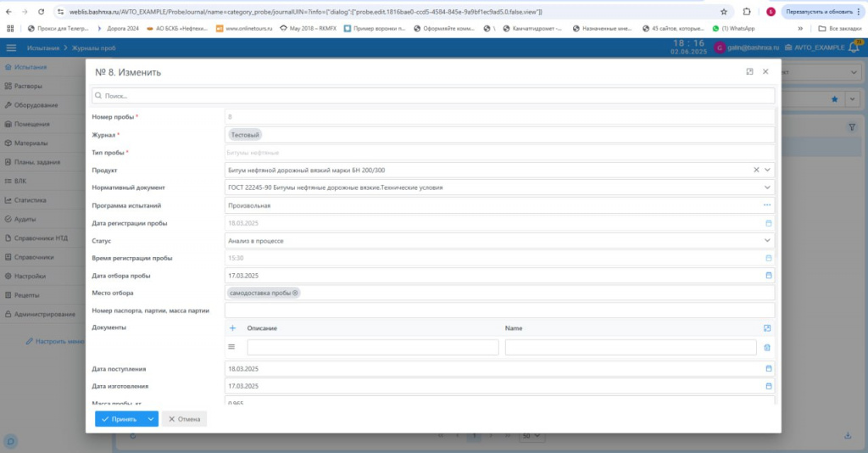868x453 pixels.
Task: Go back in browser history
Action: (8, 12)
